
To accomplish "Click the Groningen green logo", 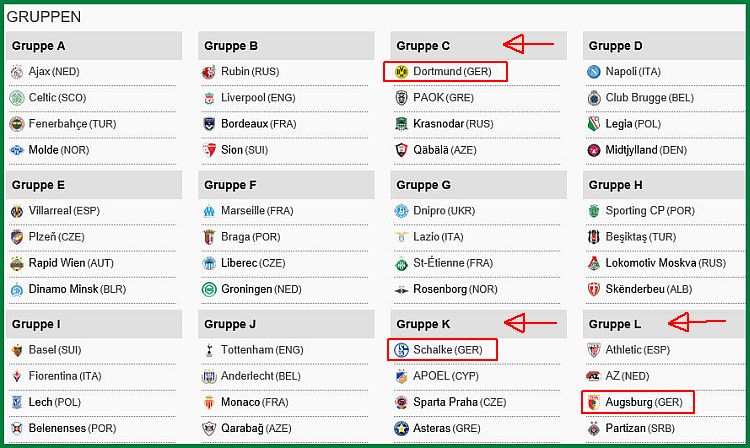I will [x=209, y=289].
